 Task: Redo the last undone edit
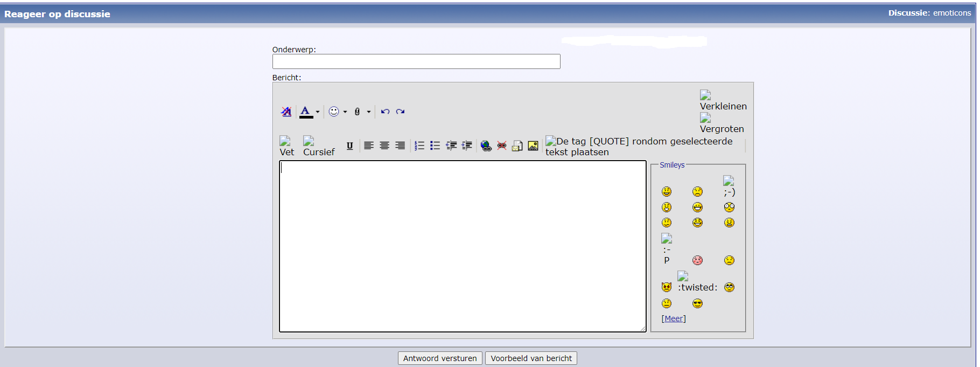click(x=400, y=112)
